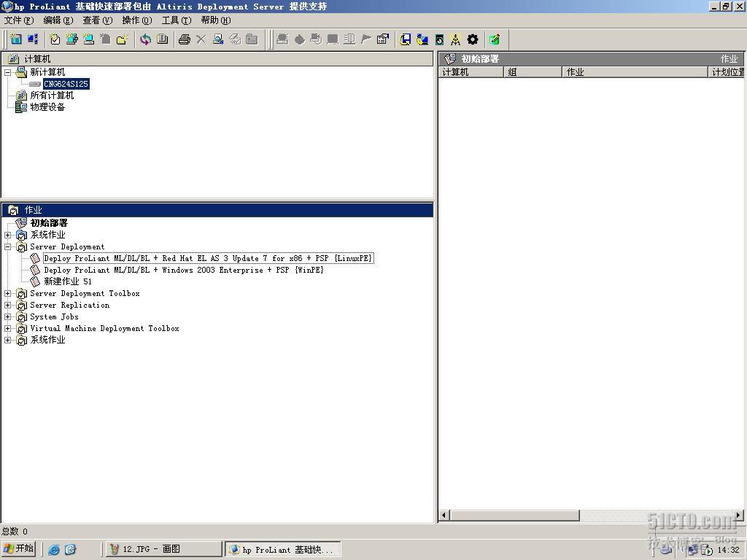Screen dimensions: 747x560
Task: Click the 开始 Start button
Action: (20, 549)
